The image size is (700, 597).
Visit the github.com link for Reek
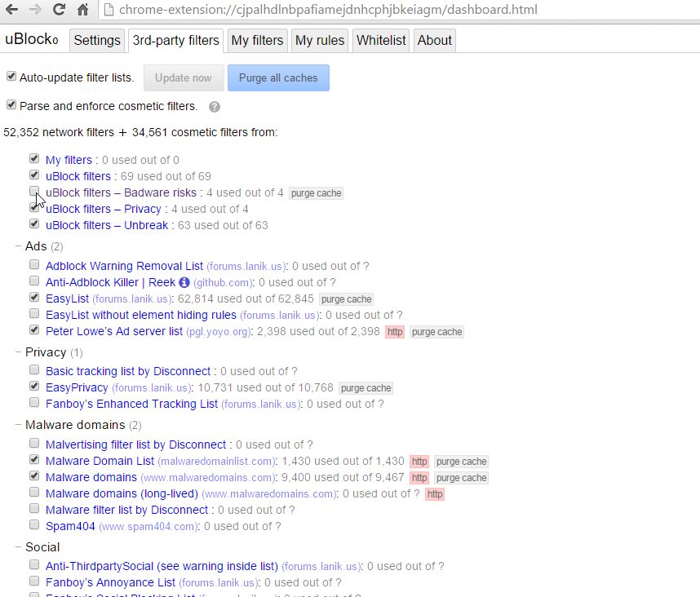pos(223,283)
